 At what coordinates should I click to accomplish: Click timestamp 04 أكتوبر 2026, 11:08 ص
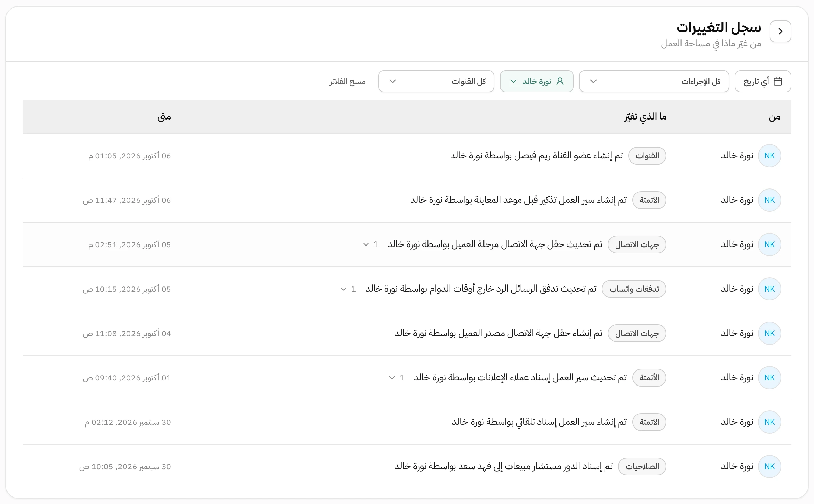coord(127,334)
